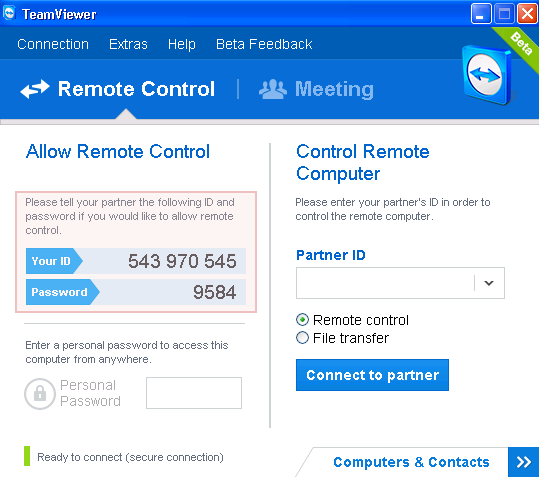
Task: Click the personal password lock icon
Action: [40, 394]
